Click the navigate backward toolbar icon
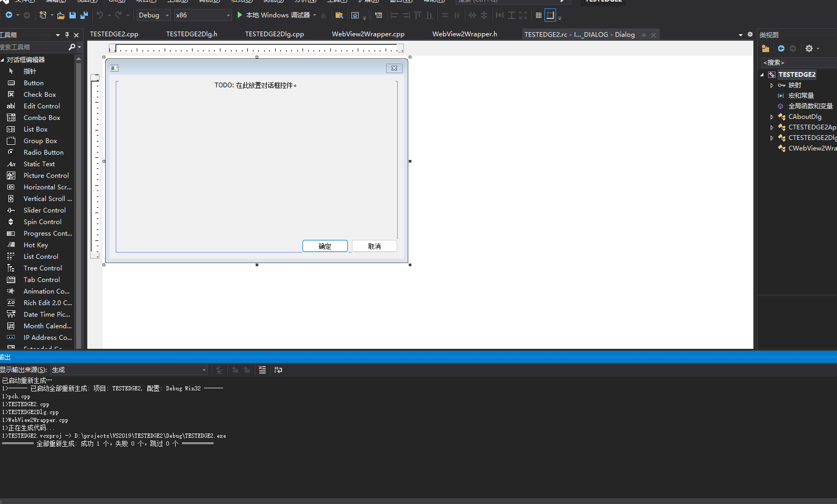 click(x=9, y=15)
